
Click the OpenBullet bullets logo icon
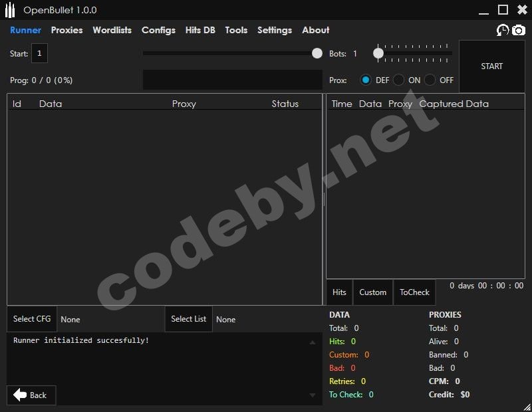coord(10,10)
